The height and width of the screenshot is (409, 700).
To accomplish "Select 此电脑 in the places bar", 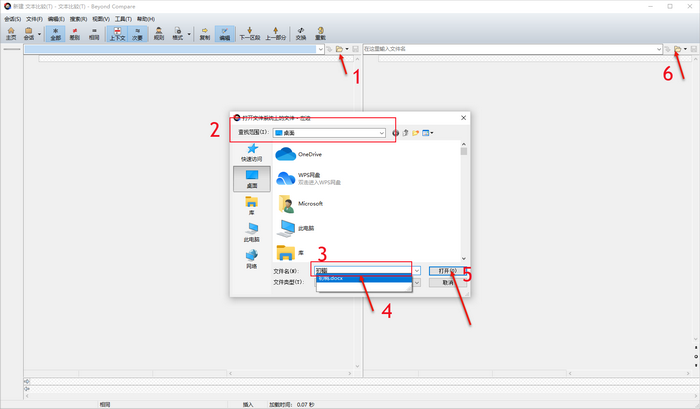I will (x=252, y=232).
